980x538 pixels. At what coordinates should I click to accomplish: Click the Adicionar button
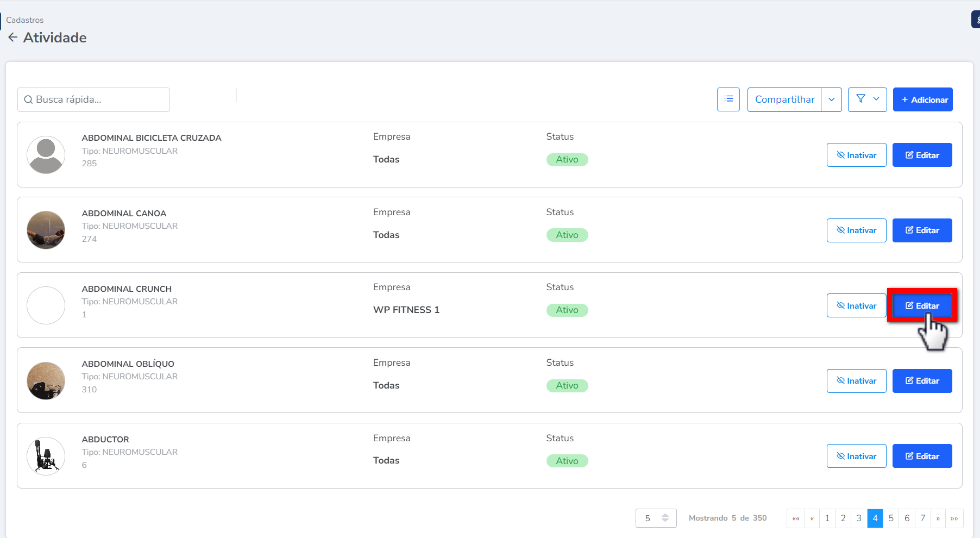click(922, 99)
